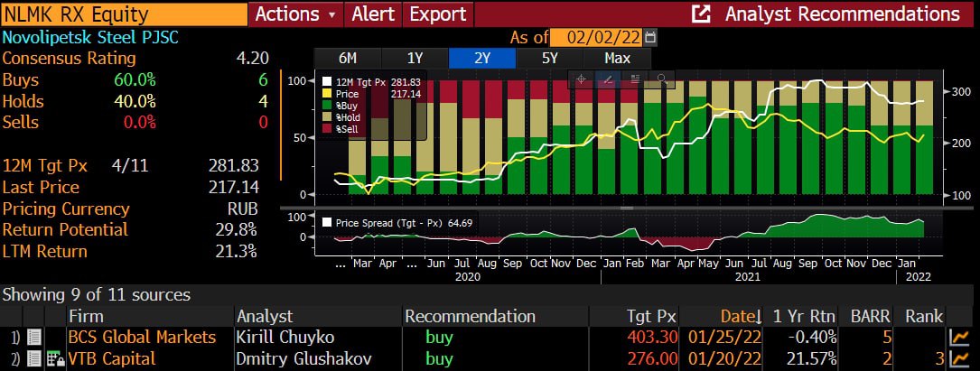This screenshot has width=980, height=371.
Task: Switch chart range to 5Y
Action: (550, 59)
